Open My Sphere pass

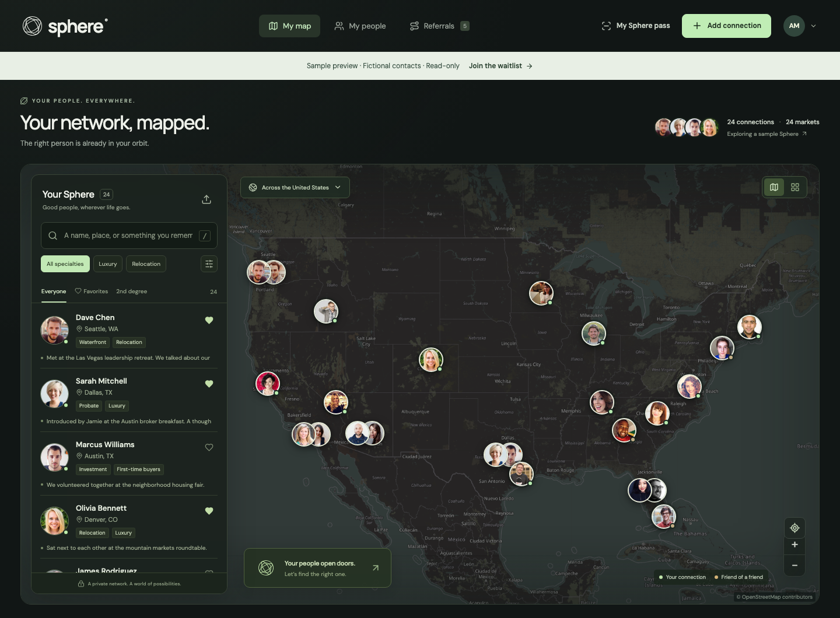tap(635, 26)
